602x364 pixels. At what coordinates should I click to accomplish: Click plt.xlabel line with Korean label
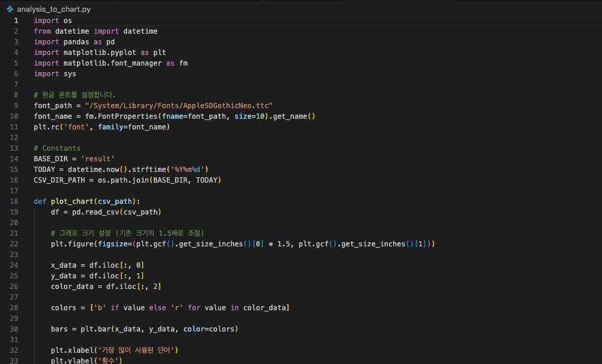pos(114,350)
